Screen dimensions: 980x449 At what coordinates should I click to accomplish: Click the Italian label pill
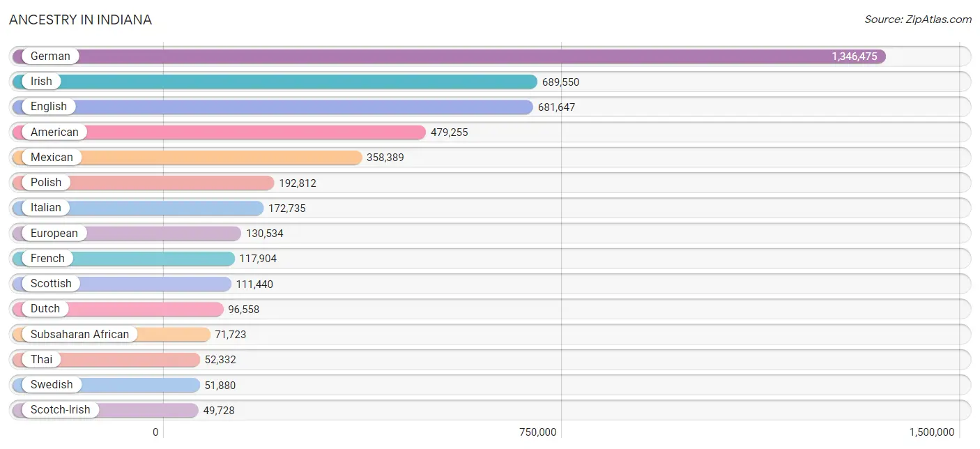tap(43, 208)
